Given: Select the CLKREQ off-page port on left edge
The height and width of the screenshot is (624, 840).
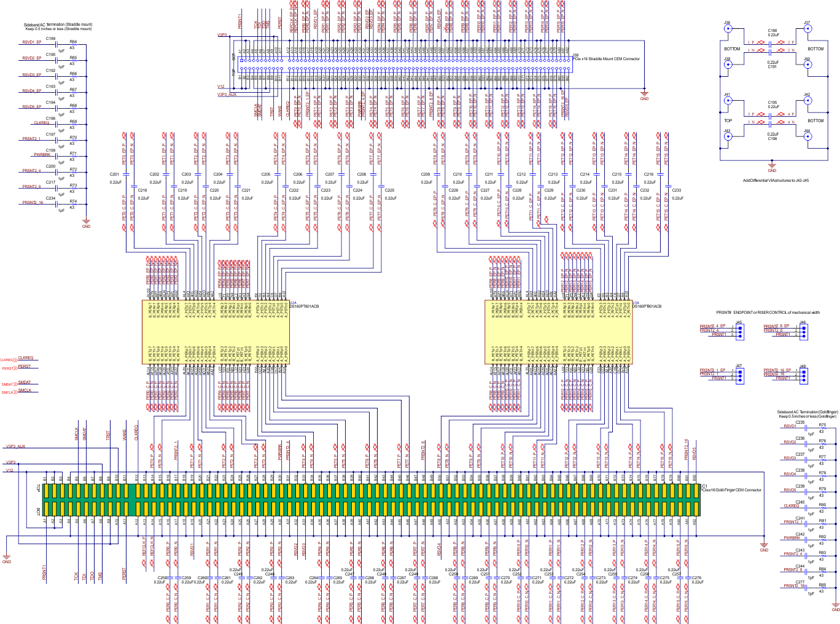Looking at the screenshot, I should [9, 360].
